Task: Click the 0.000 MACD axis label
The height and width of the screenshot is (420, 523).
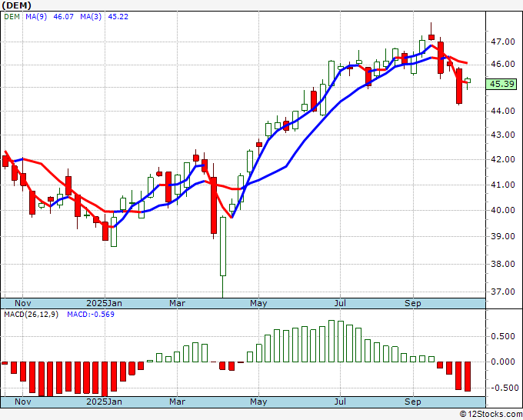Action: point(503,362)
